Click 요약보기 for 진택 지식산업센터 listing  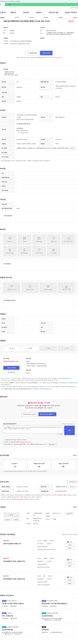[x=70, y=545]
